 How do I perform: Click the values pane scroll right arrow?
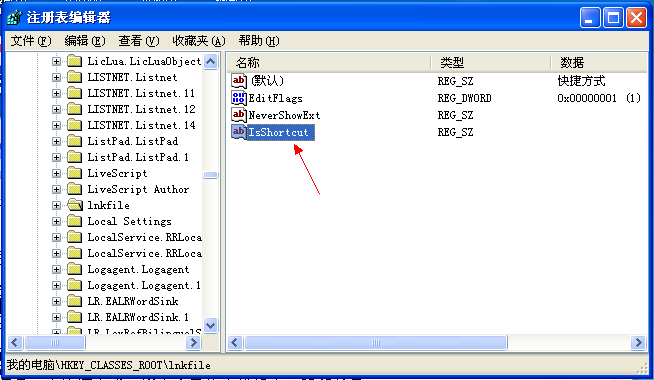639,342
